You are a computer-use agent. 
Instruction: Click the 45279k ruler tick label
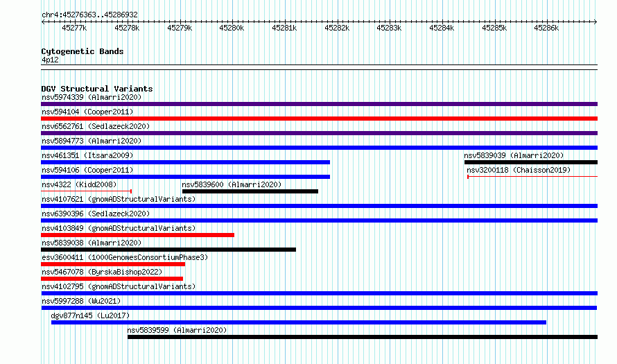180,28
